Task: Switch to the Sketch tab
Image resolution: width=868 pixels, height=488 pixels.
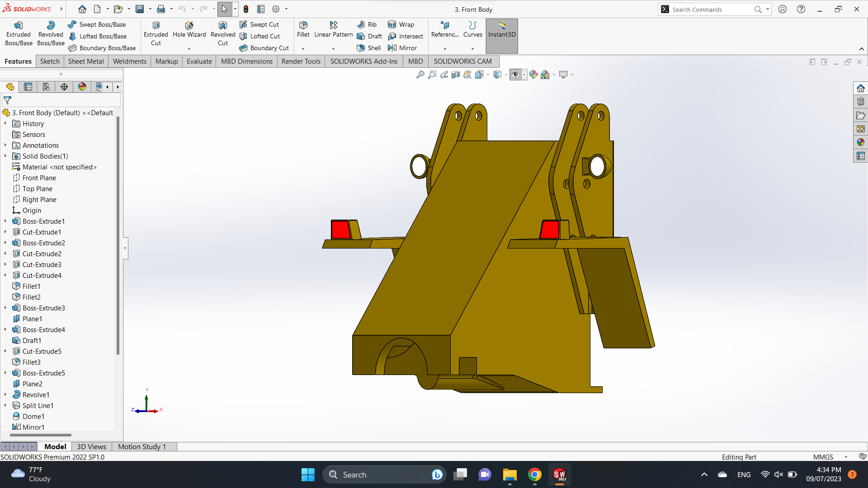Action: [x=50, y=61]
